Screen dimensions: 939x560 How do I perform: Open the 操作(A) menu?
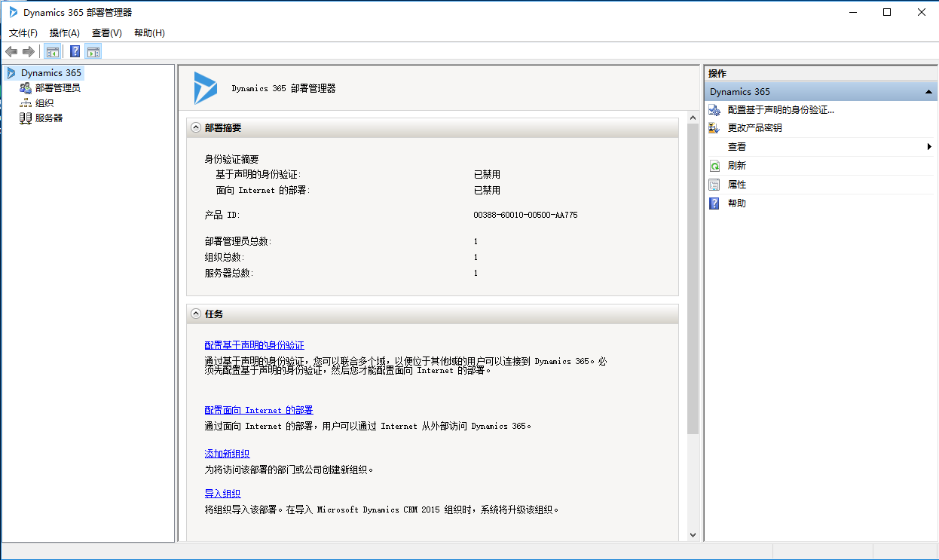[65, 33]
